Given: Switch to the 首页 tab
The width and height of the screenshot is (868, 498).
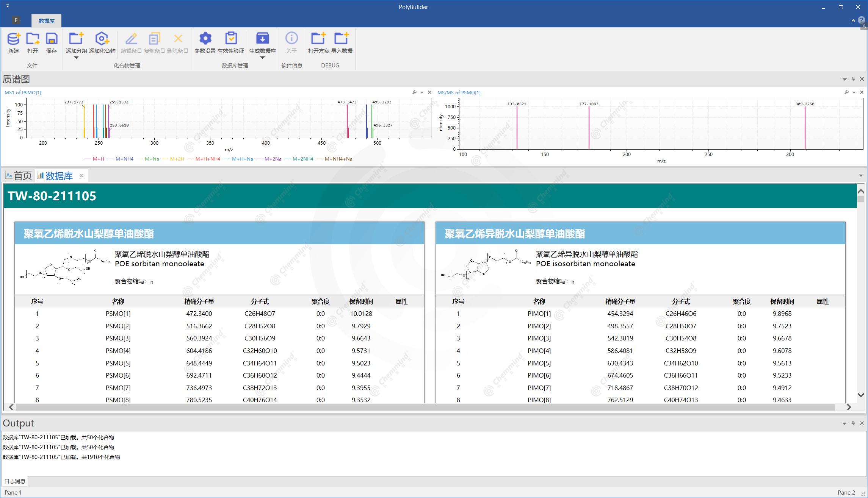Looking at the screenshot, I should click(x=18, y=176).
